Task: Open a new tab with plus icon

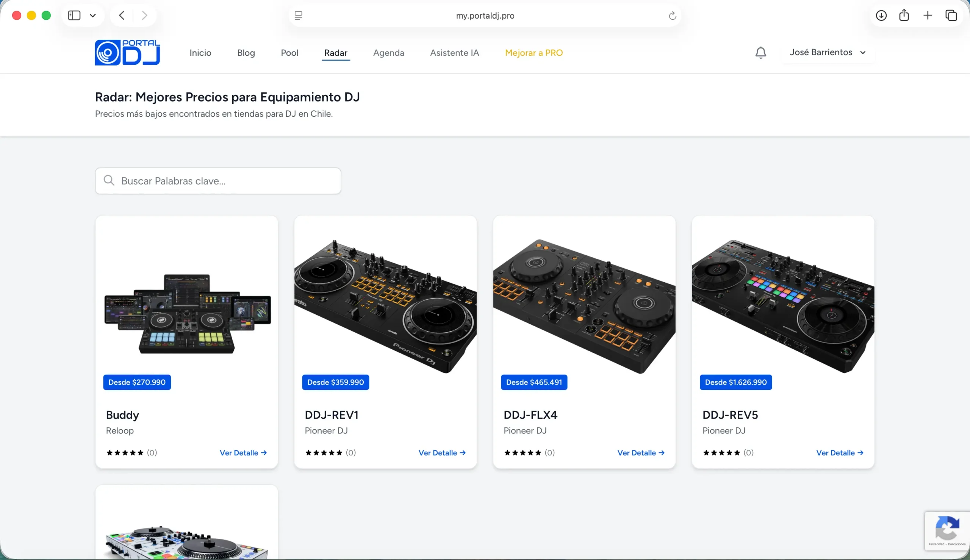Action: 927,16
